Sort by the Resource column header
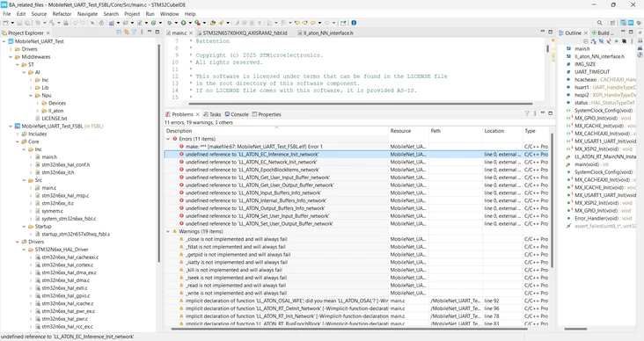The width and height of the screenshot is (644, 341). coord(409,131)
